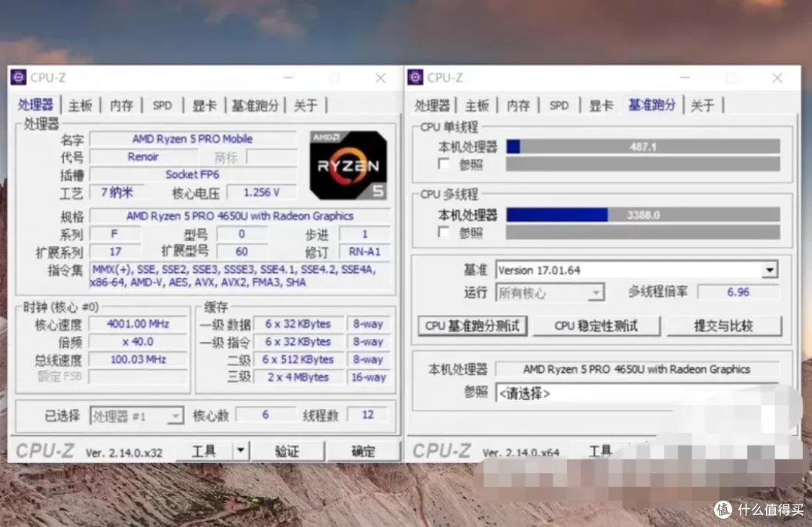812x527 pixels.
Task: Click the 规格 field with Ryzen 5 PRO 4650U
Action: coord(240,216)
